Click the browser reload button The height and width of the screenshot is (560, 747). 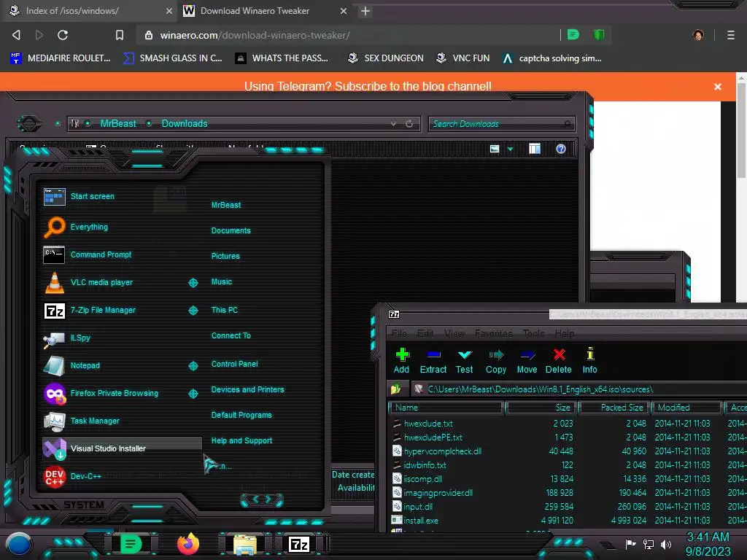63,35
